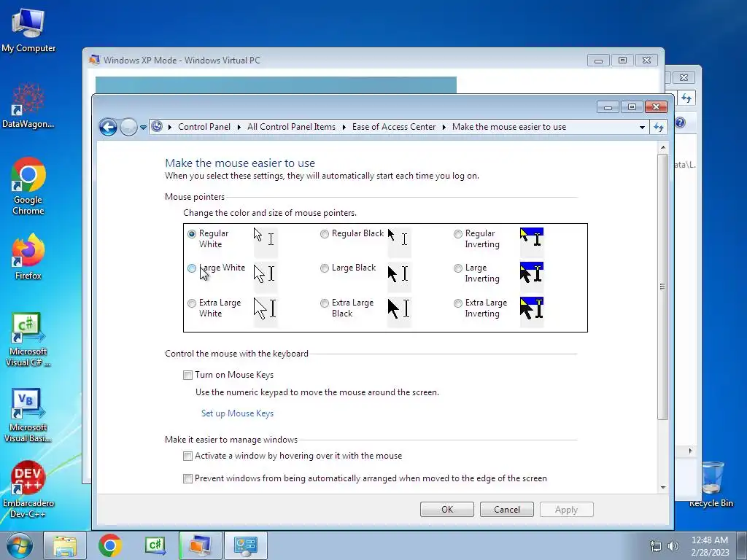Expand address bar history dropdown

coord(642,127)
